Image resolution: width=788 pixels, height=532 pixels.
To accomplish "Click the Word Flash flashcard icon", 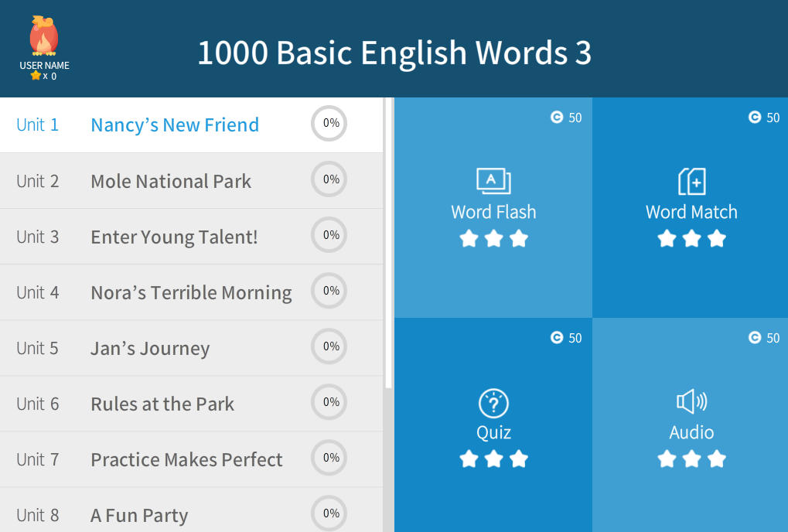I will (x=493, y=181).
